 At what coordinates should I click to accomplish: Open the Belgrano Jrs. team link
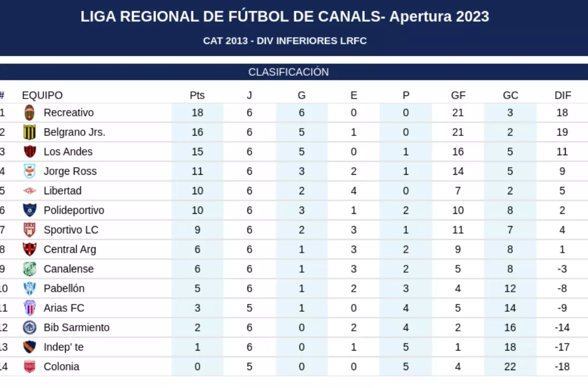tap(74, 132)
